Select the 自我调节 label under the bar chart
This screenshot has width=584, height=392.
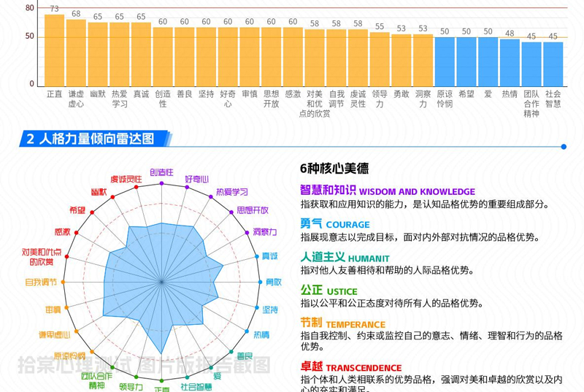coord(337,99)
